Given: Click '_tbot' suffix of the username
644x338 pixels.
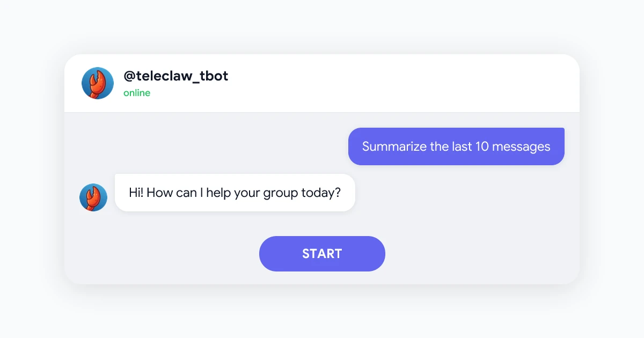Looking at the screenshot, I should [210, 76].
